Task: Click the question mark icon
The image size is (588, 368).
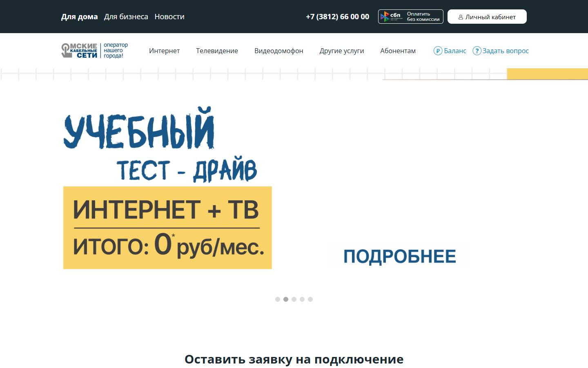Action: [x=477, y=51]
